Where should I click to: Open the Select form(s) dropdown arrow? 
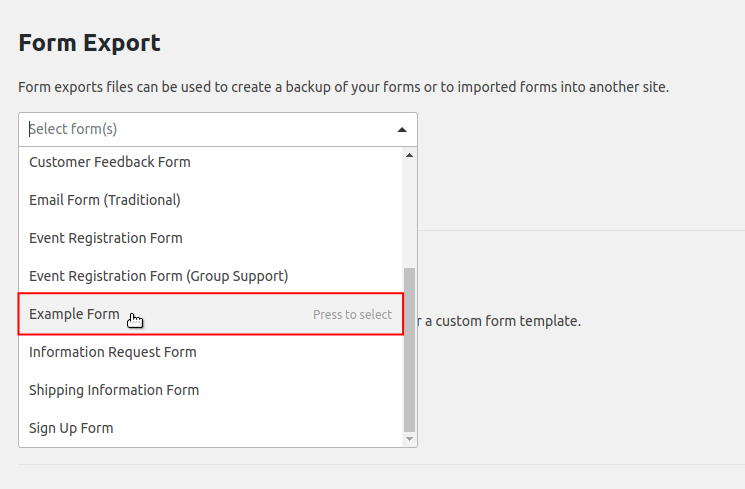click(402, 129)
